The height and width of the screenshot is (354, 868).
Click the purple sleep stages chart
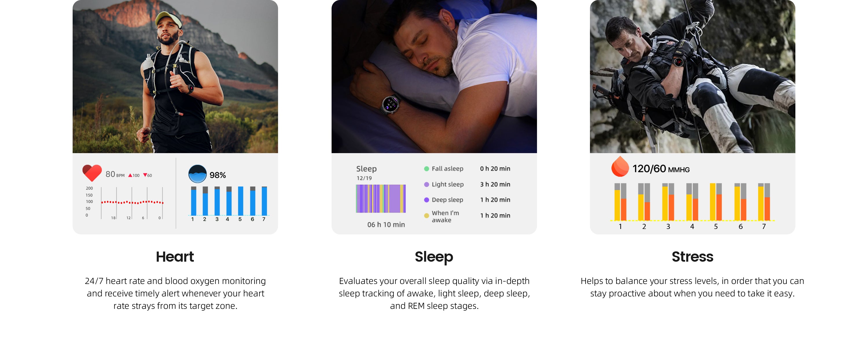point(381,199)
